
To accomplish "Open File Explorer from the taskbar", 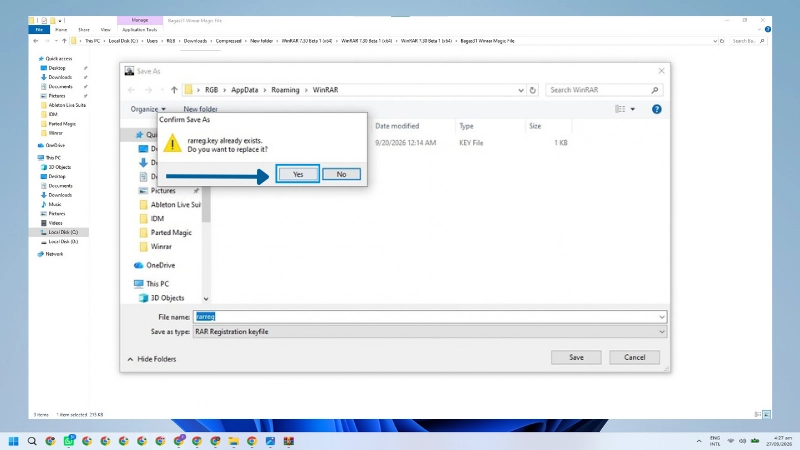I will point(234,441).
